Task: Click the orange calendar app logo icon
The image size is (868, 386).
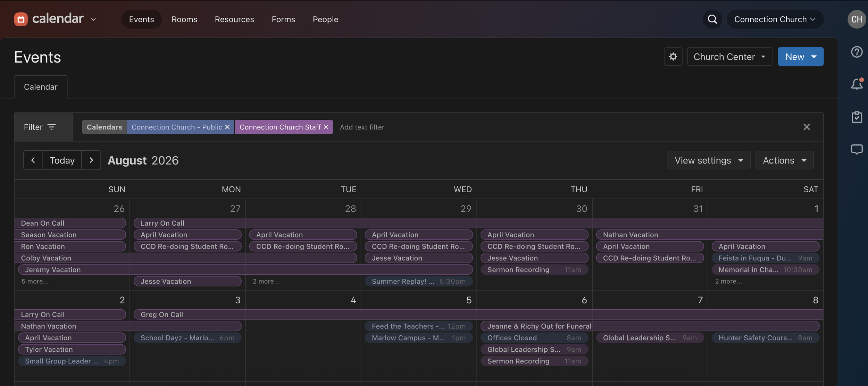Action: (x=21, y=19)
